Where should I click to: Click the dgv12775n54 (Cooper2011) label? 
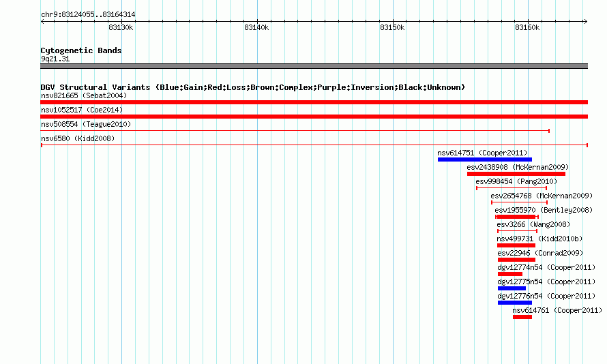[546, 282]
